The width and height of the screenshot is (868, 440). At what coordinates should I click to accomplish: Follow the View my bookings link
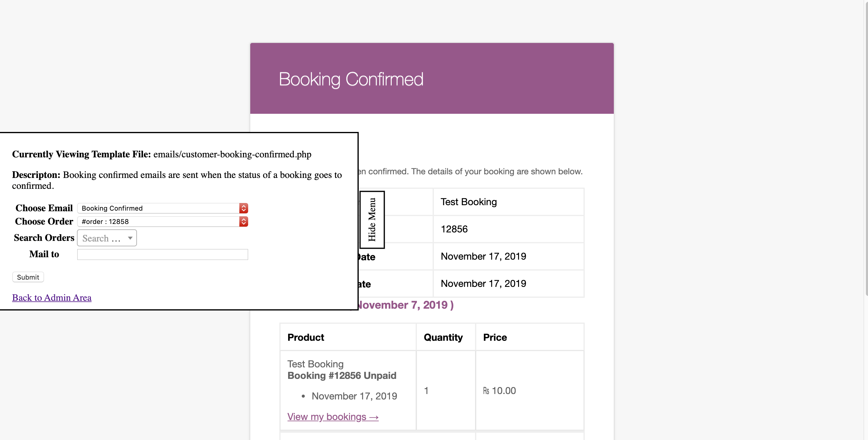[x=333, y=416]
